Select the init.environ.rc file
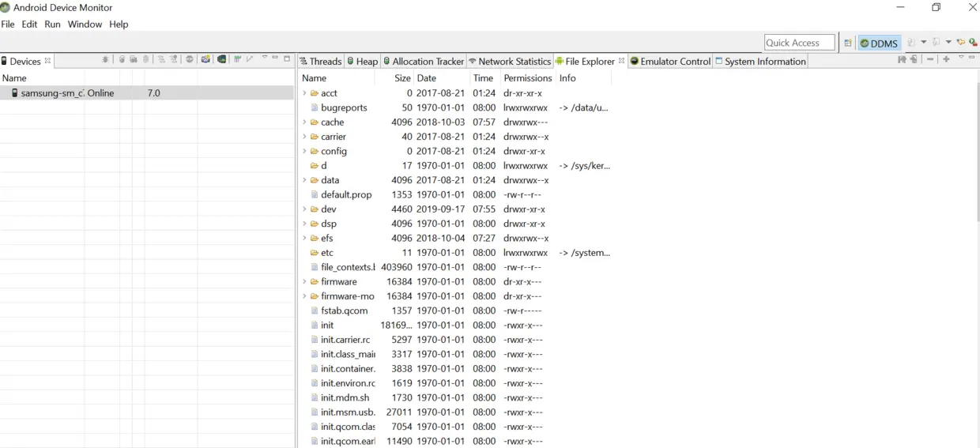The height and width of the screenshot is (448, 980). click(x=348, y=383)
